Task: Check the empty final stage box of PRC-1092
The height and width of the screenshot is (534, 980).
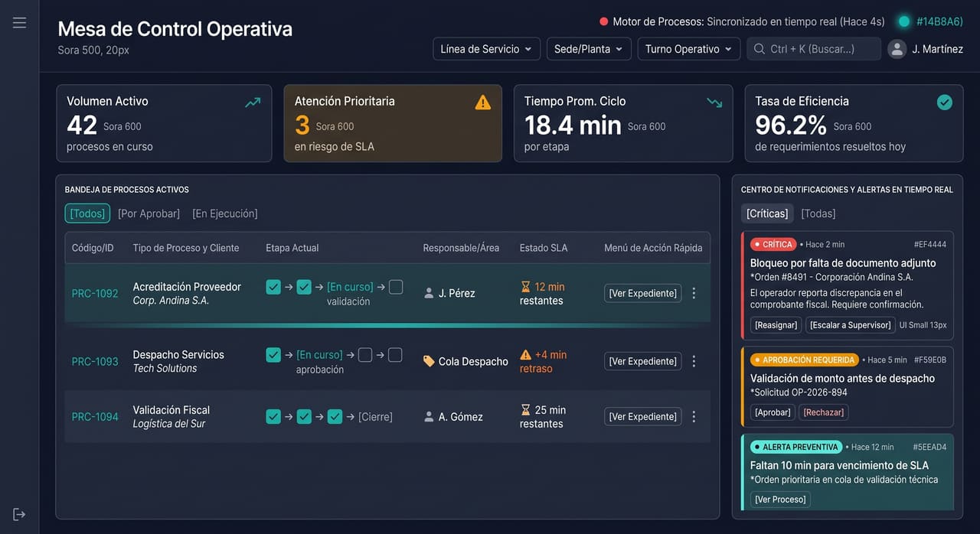Action: (x=396, y=287)
